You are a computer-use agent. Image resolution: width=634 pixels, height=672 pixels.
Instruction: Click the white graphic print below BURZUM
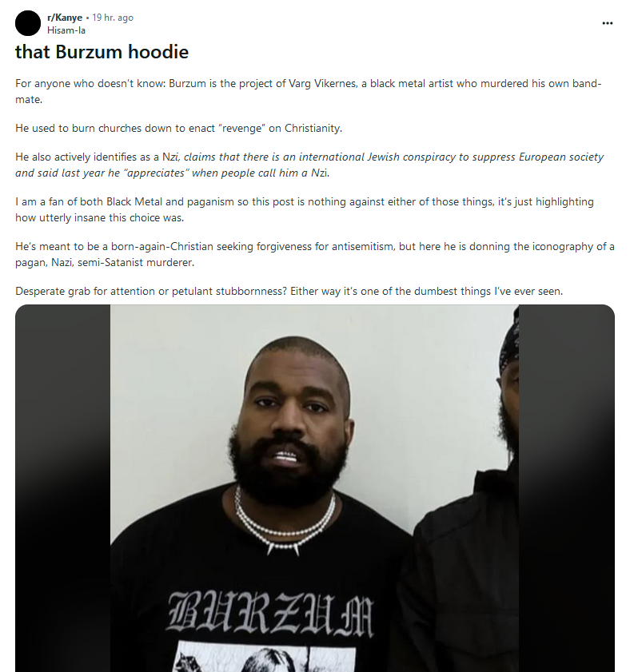tap(266, 656)
